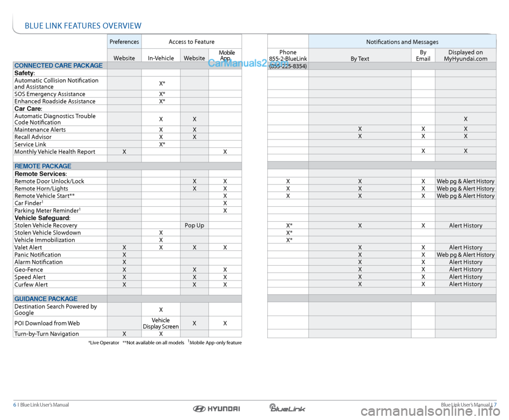Click the 'By Text' column header
The height and width of the screenshot is (420, 509).
click(x=359, y=59)
